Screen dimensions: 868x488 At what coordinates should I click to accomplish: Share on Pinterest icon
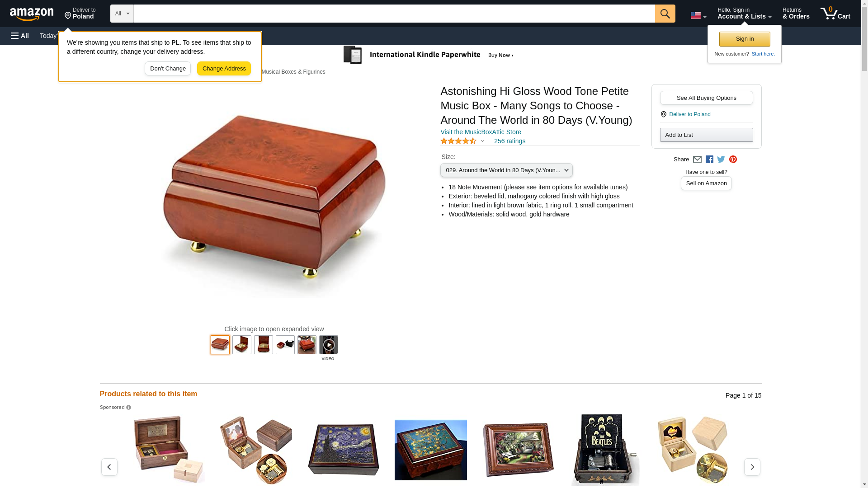pos(733,160)
